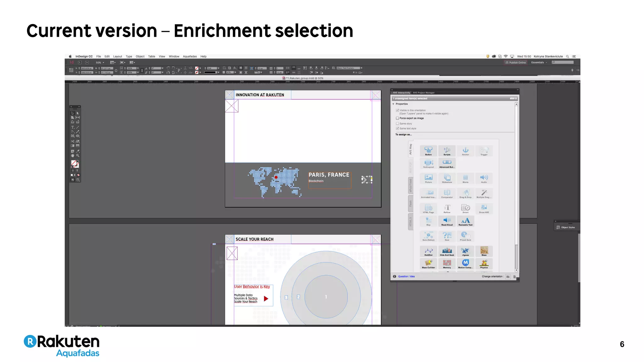Open the arrange documents dropdown
The height and width of the screenshot is (362, 644).
(x=132, y=63)
